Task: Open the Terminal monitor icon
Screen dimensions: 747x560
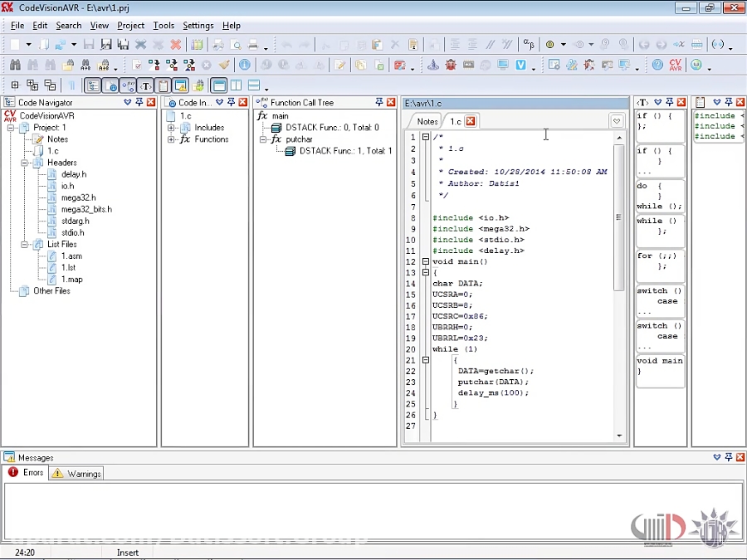Action: tap(503, 65)
